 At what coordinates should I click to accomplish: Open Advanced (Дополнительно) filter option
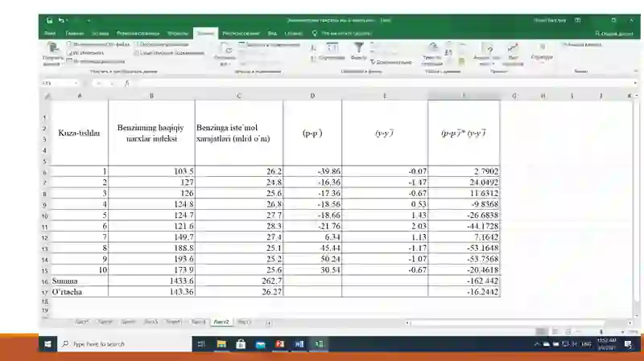point(390,62)
